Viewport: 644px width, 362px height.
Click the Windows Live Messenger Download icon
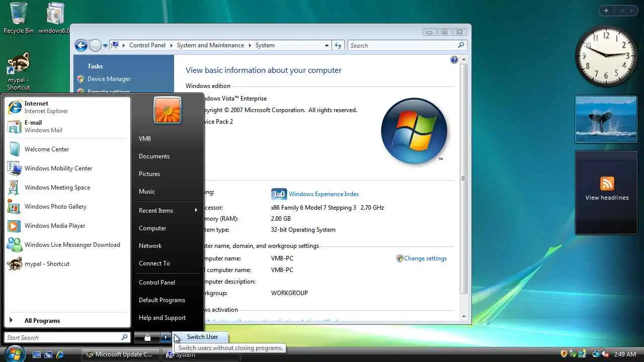[15, 245]
